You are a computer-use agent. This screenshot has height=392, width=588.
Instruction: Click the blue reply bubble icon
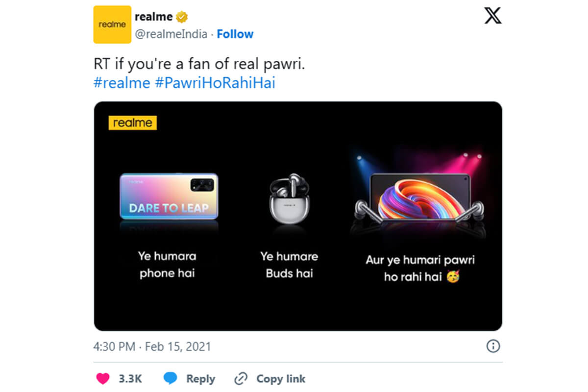click(x=170, y=378)
